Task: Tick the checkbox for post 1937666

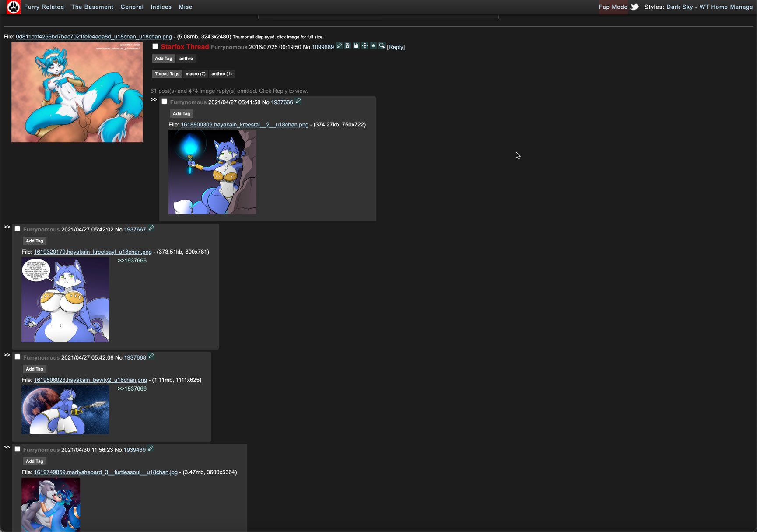Action: [x=164, y=101]
